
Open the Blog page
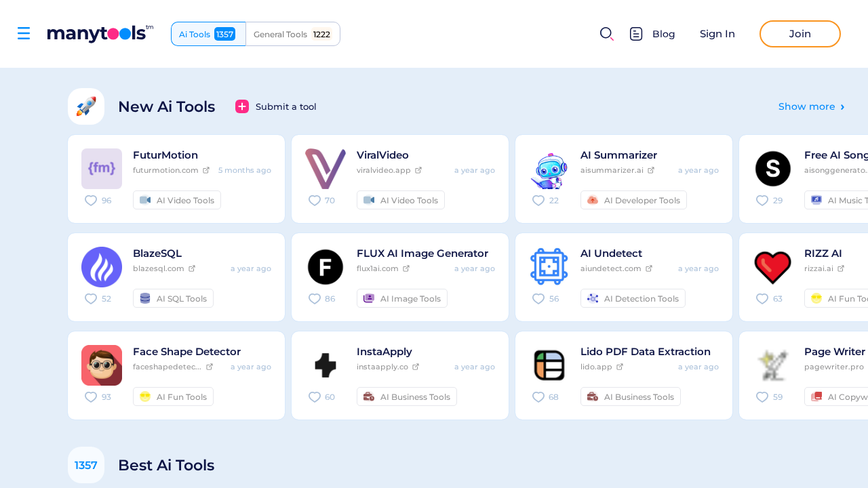click(x=663, y=33)
